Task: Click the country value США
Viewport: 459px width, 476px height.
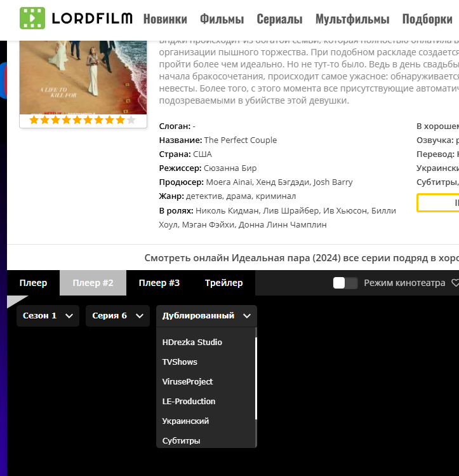Action: (x=203, y=154)
